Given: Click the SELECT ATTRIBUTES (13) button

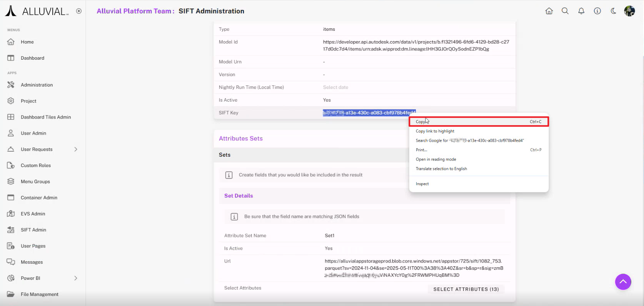Looking at the screenshot, I should click(466, 289).
